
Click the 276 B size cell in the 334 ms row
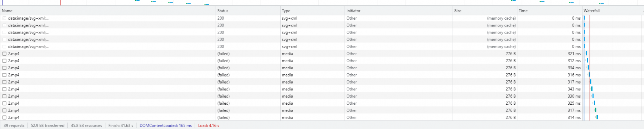click(511, 68)
